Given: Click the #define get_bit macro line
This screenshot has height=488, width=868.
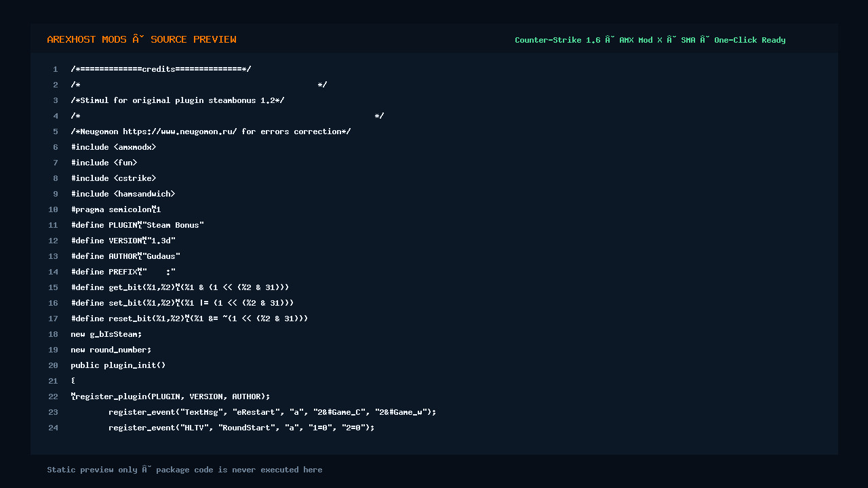Looking at the screenshot, I should point(180,287).
